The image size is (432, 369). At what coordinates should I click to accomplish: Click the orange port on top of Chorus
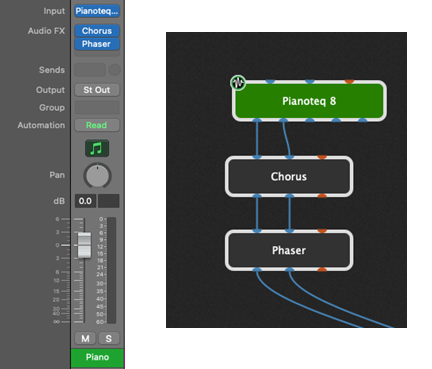point(322,157)
